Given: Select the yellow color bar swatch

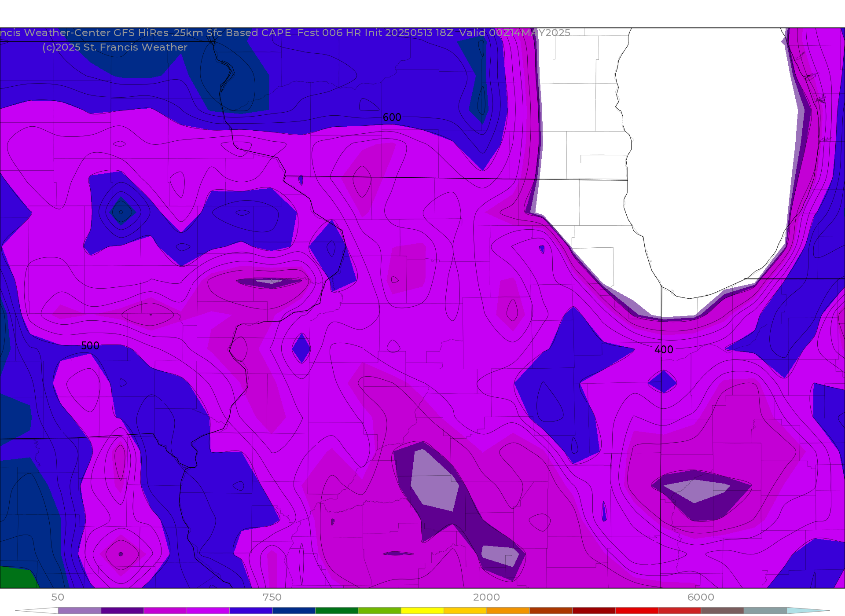Looking at the screenshot, I should 422,611.
